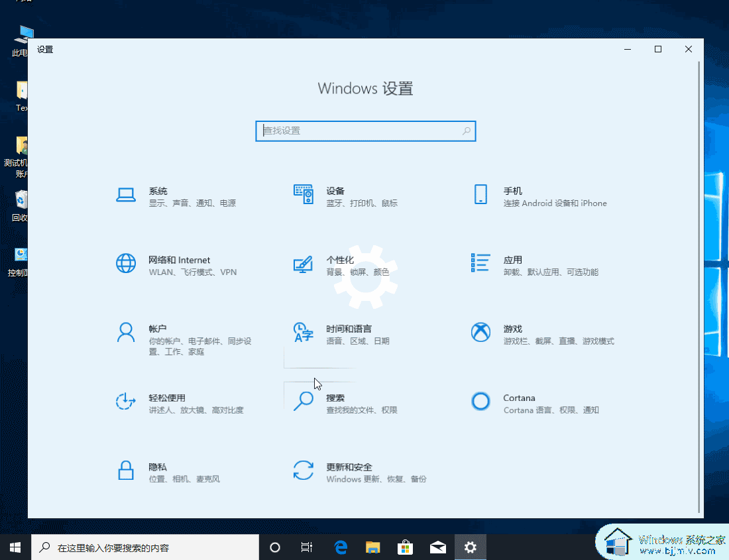Open the 隐私 lock icon
Screen dimensions: 729x560
125,471
